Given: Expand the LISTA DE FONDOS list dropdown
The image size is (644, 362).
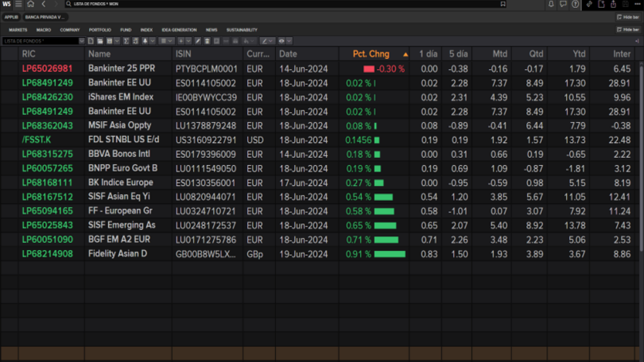Looking at the screenshot, I should click(x=82, y=41).
